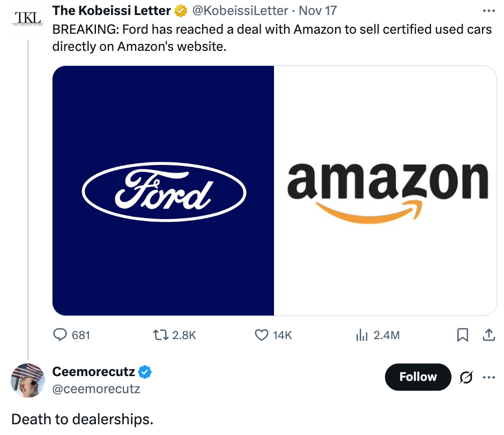Follow the Ceemorecutz account

(418, 377)
